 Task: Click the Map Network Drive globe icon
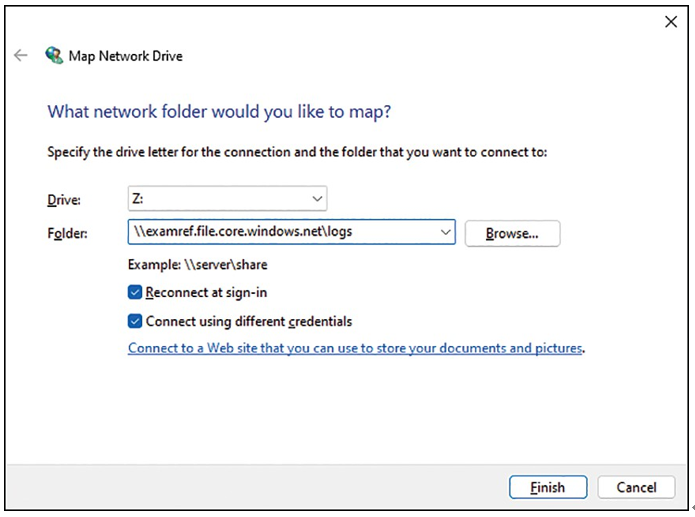[54, 55]
